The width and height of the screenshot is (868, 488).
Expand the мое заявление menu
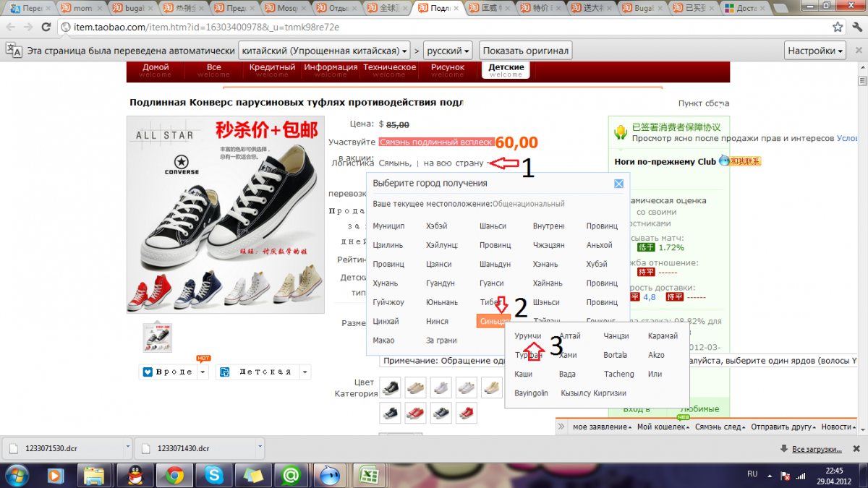(602, 427)
